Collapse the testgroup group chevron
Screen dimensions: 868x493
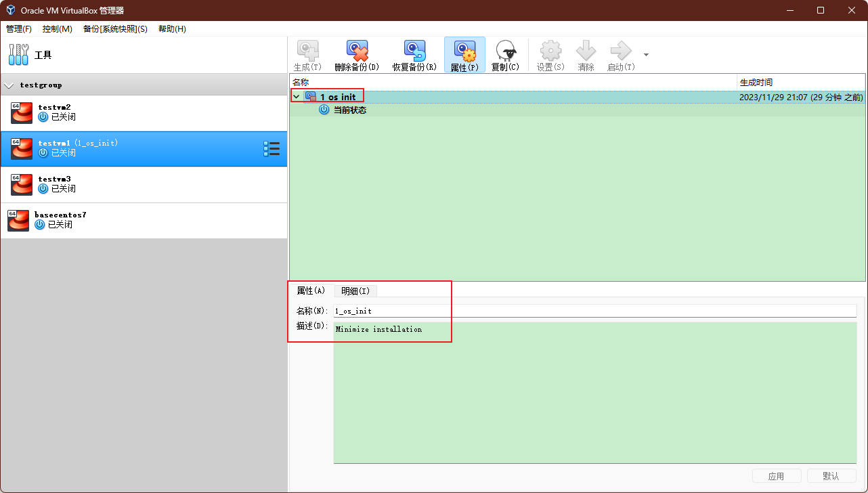point(9,85)
